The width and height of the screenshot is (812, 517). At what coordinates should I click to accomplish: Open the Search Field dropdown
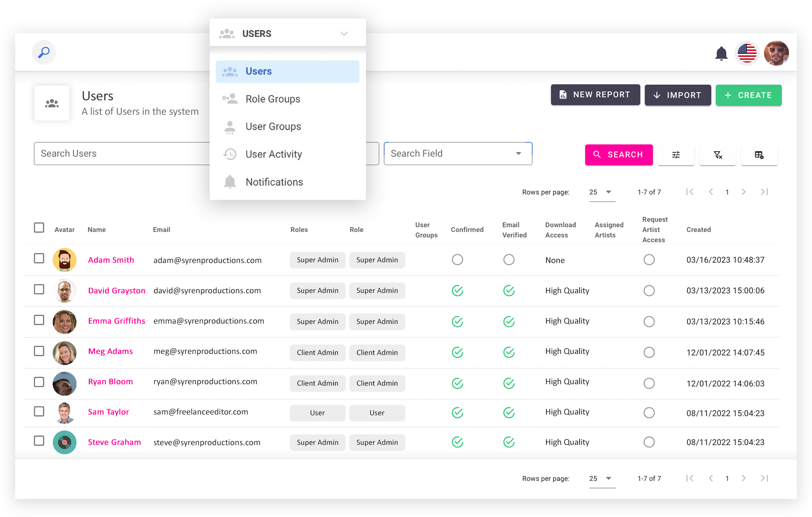pyautogui.click(x=458, y=154)
